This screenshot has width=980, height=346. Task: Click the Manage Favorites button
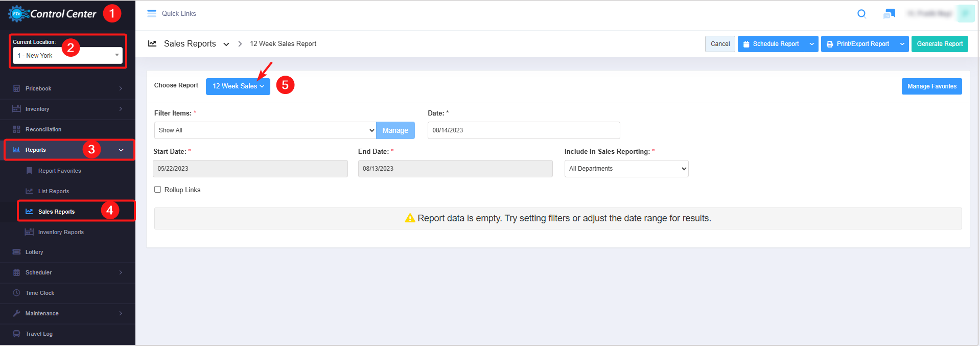pos(931,86)
